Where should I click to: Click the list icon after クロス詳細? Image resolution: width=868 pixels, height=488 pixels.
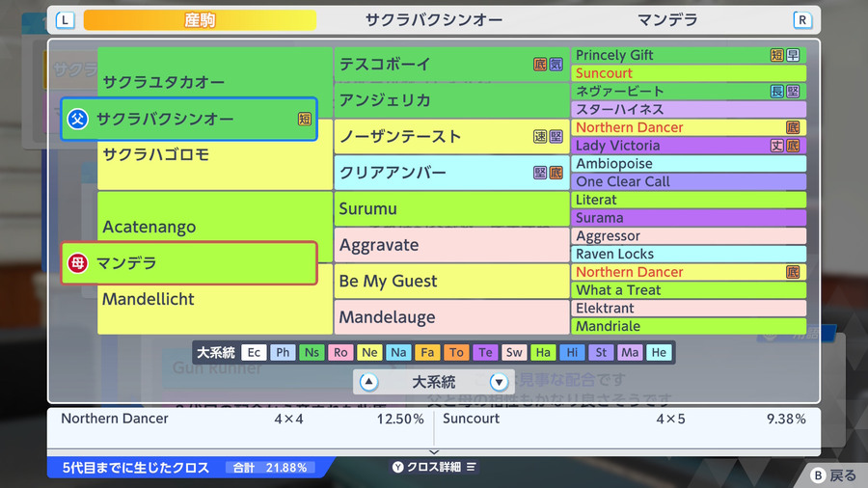tap(471, 467)
